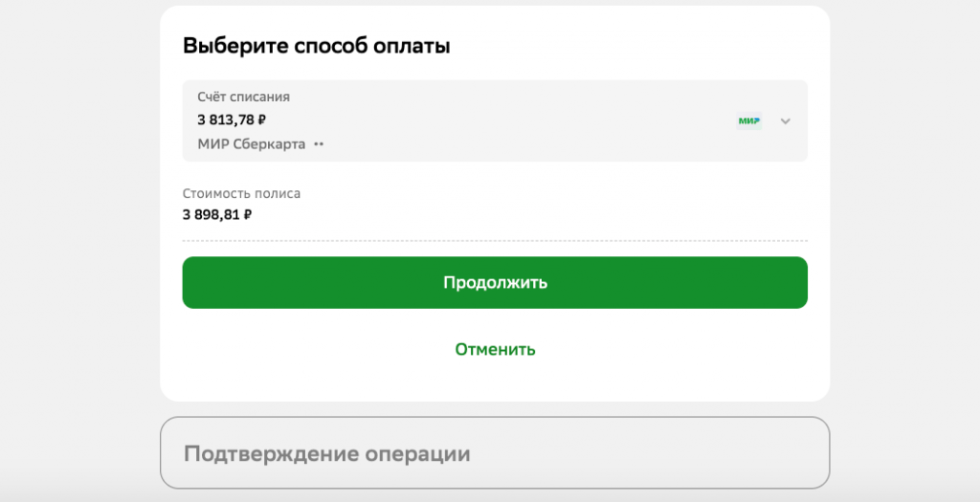Click the masked card number dots
980x502 pixels.
click(319, 144)
